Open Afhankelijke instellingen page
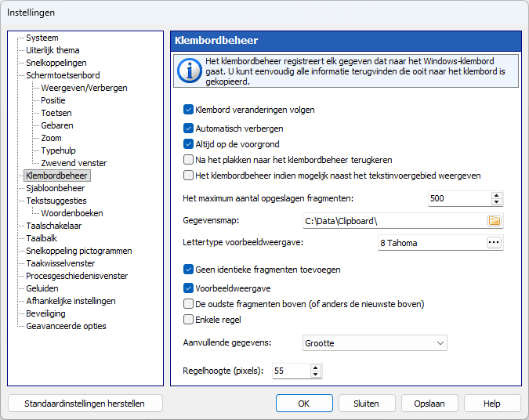Screen dimensions: 529x420 point(71,301)
